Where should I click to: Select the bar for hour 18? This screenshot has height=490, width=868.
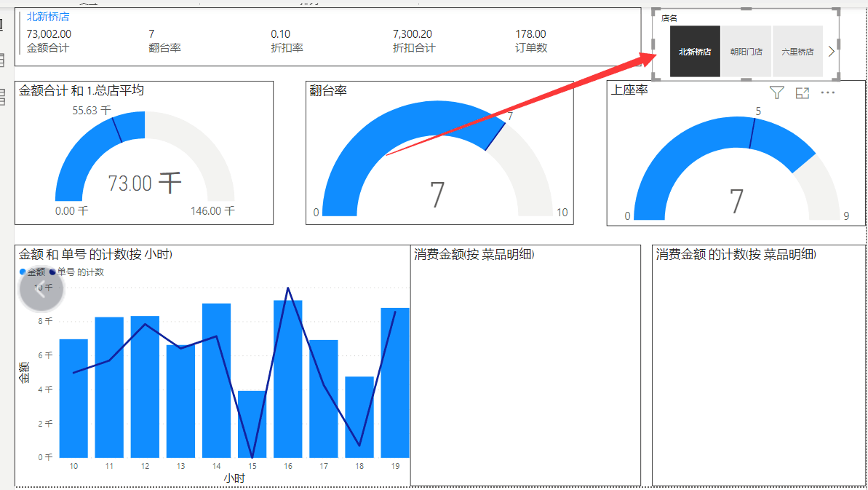(x=359, y=417)
